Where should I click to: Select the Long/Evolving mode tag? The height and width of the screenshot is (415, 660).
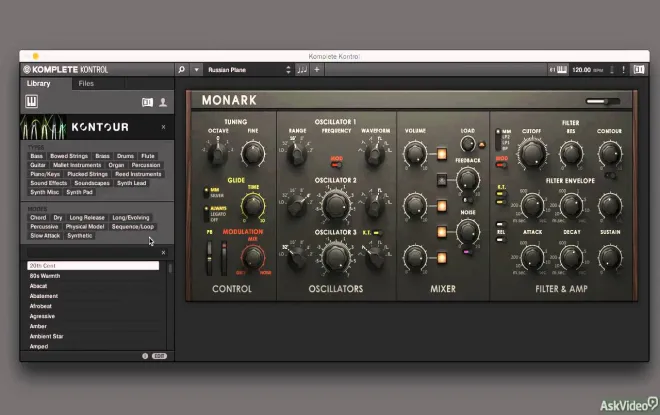130,218
